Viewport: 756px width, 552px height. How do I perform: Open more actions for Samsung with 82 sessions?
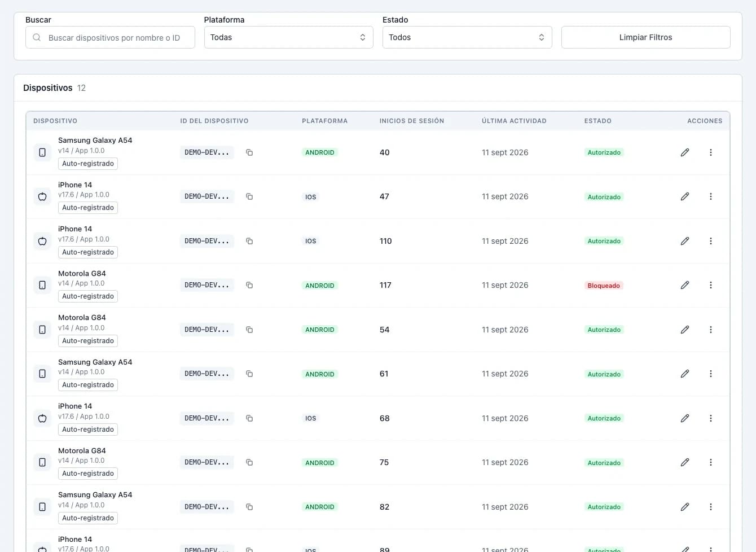(x=711, y=507)
